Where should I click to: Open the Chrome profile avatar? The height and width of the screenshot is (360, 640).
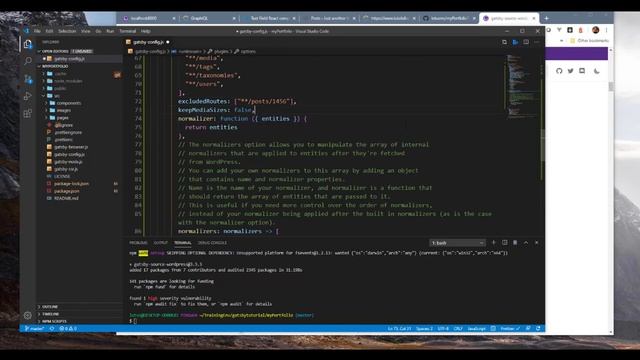(596, 30)
